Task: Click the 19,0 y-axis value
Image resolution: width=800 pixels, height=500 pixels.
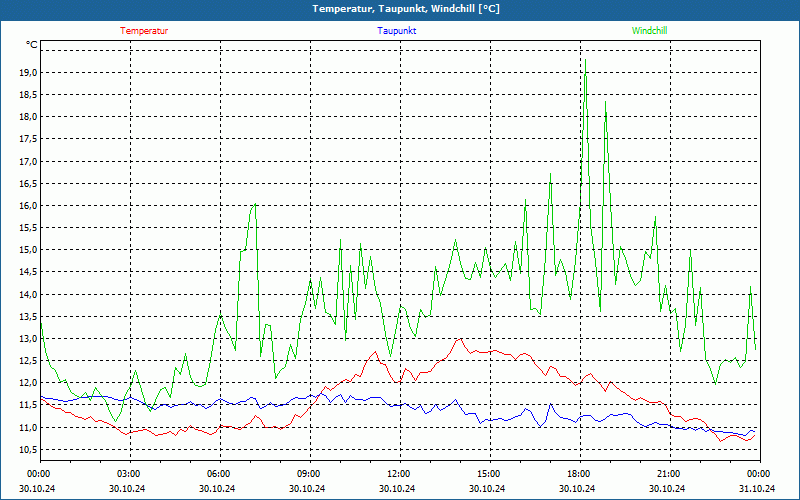Action: click(x=29, y=72)
